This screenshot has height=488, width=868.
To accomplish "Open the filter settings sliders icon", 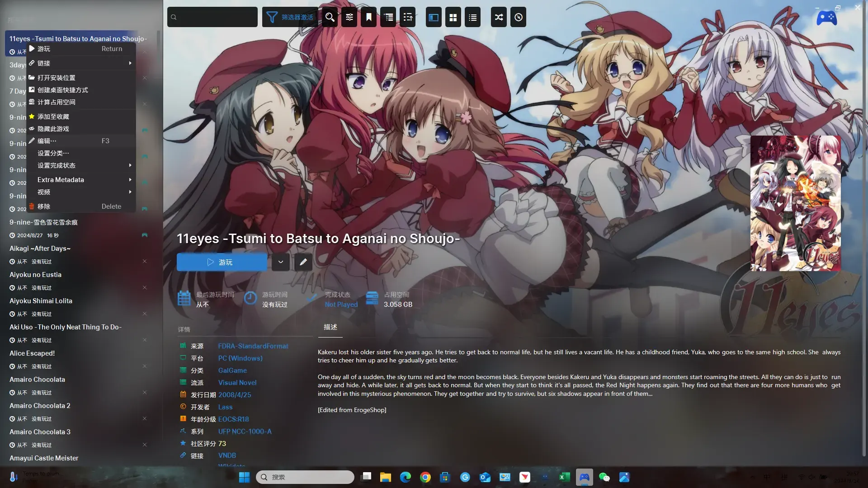I will 349,17.
